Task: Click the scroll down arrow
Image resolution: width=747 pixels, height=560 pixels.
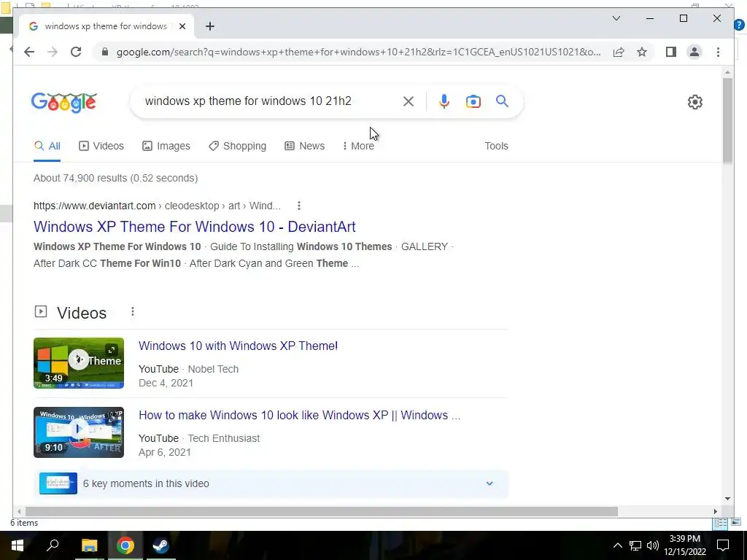Action: pyautogui.click(x=727, y=499)
